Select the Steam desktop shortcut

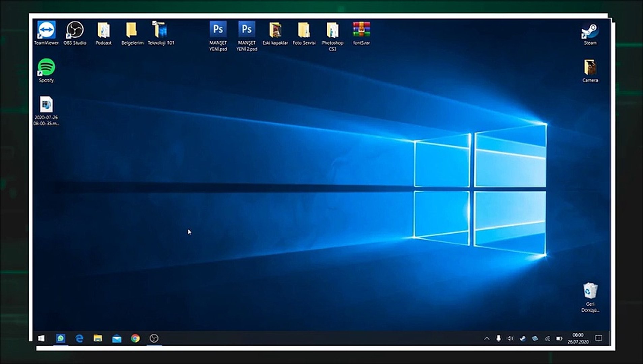pyautogui.click(x=590, y=34)
